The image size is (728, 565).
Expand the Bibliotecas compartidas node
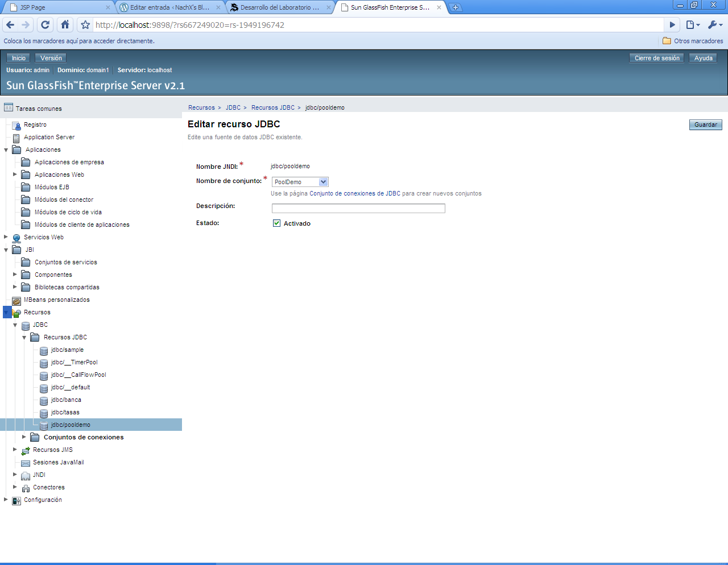pos(15,287)
